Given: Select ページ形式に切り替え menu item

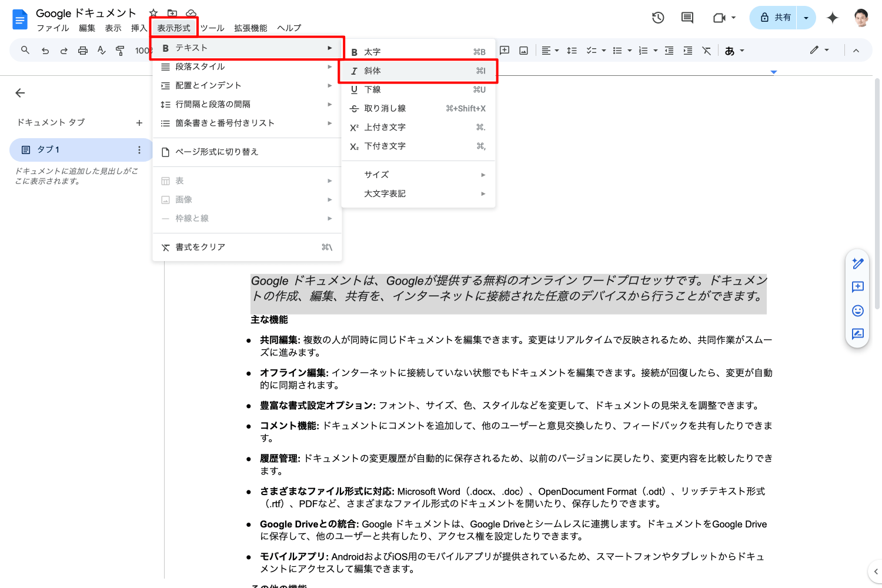Looking at the screenshot, I should (x=247, y=152).
